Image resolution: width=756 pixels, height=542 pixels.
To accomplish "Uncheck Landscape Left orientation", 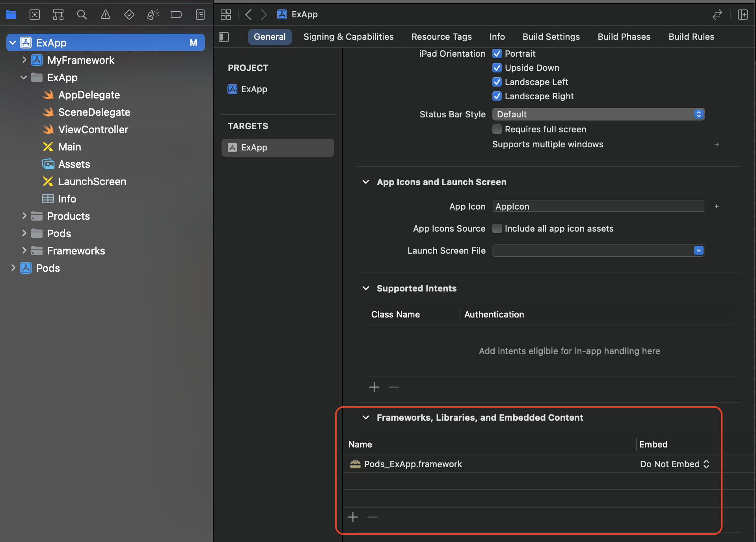I will point(497,82).
